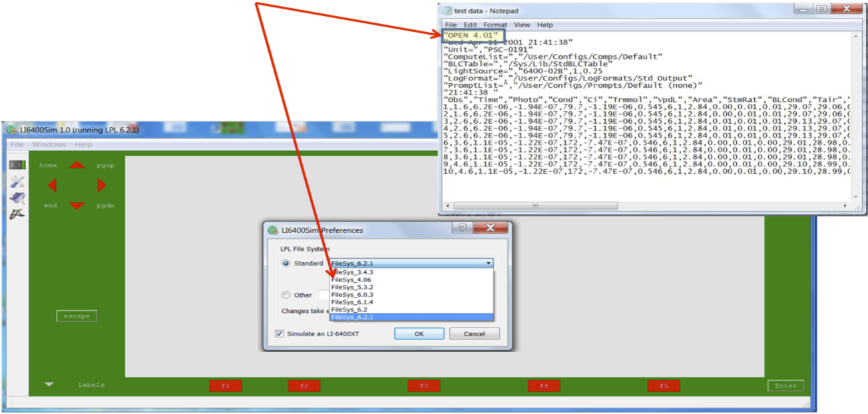Cancel the Preferences dialog
Viewport: 868px width, 414px height.
(474, 333)
